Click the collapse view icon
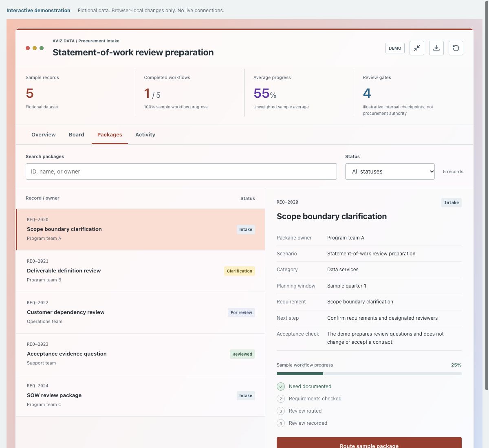 417,48
